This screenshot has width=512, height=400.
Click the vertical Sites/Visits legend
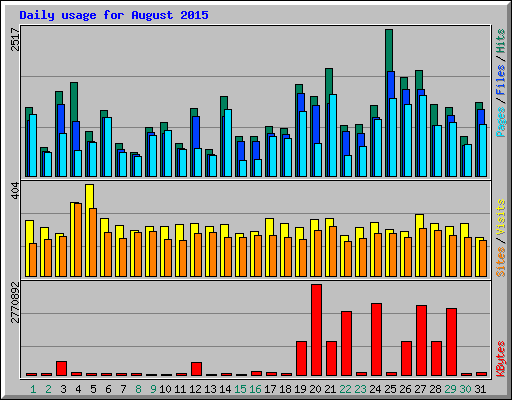[x=501, y=238]
